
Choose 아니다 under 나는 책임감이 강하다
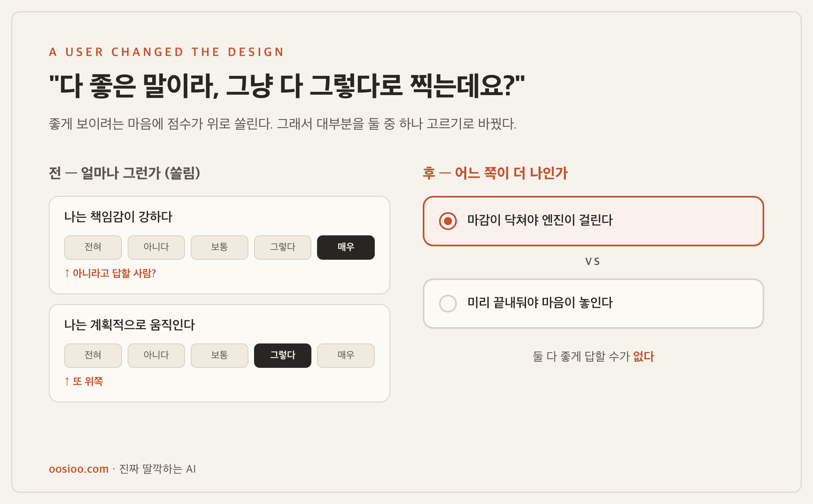coord(156,248)
